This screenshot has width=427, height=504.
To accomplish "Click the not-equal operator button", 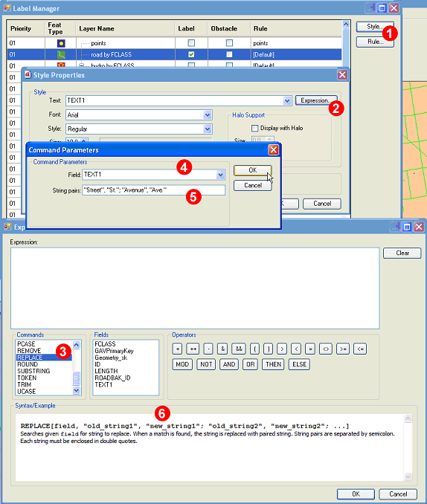I will pos(326,349).
